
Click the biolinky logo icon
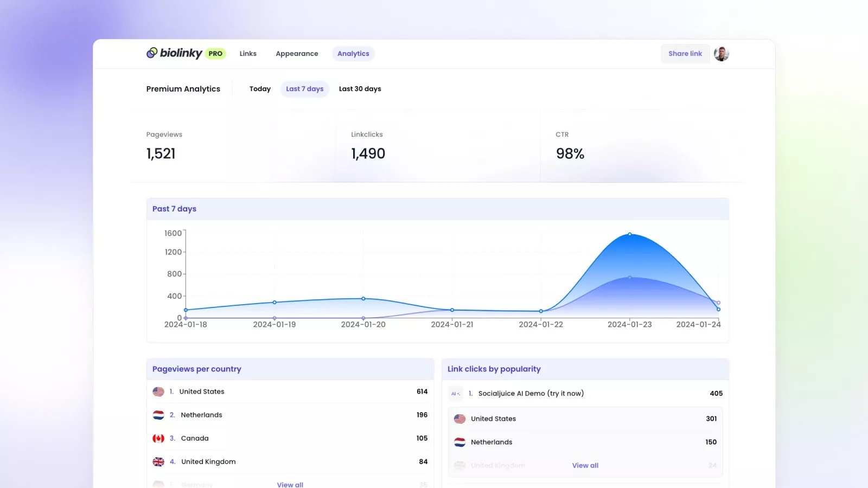152,53
